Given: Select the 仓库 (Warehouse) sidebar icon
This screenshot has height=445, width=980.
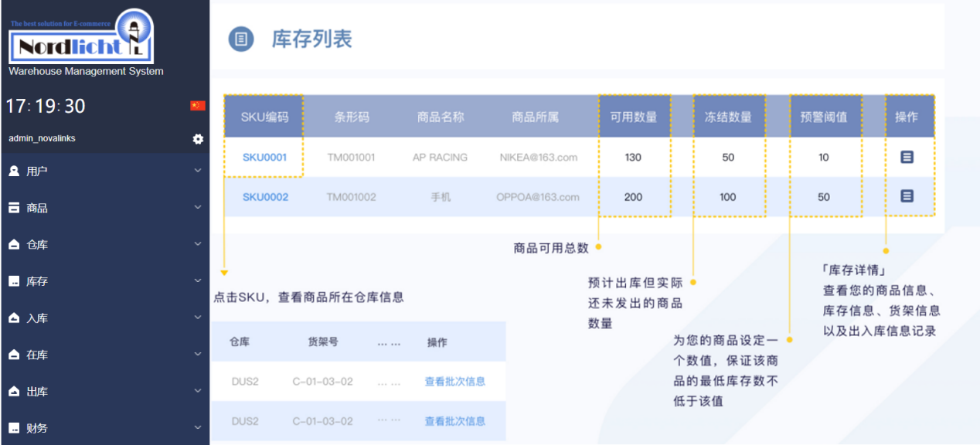Looking at the screenshot, I should click(14, 243).
